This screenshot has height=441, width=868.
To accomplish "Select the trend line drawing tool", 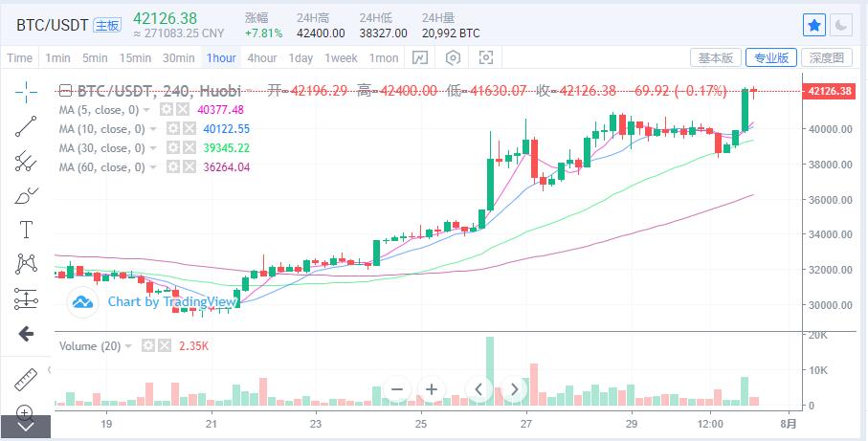I will (26, 126).
